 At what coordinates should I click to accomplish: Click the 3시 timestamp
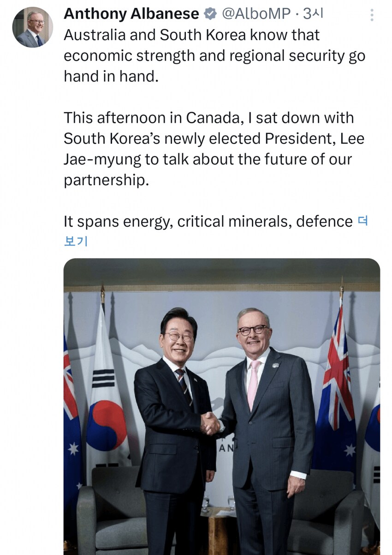[x=313, y=14]
